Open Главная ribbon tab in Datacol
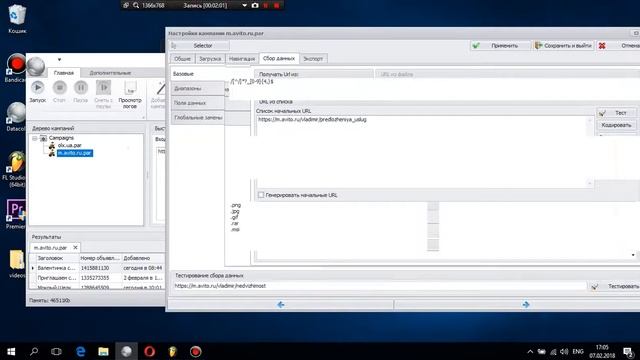 [x=64, y=73]
